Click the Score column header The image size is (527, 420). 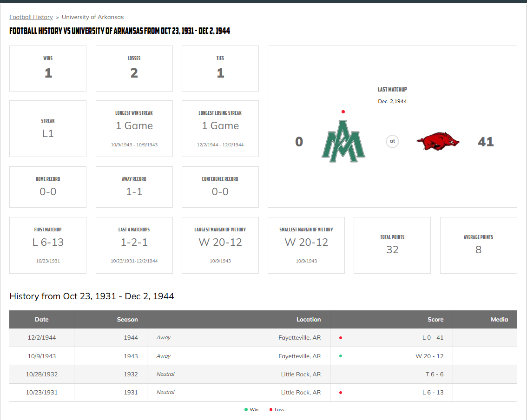click(x=392, y=320)
